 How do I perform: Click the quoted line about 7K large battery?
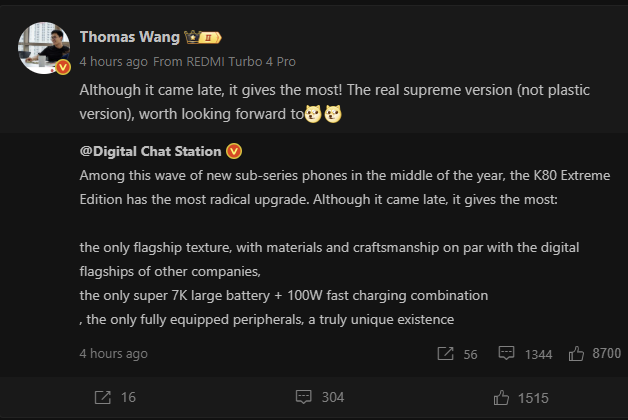tap(284, 296)
